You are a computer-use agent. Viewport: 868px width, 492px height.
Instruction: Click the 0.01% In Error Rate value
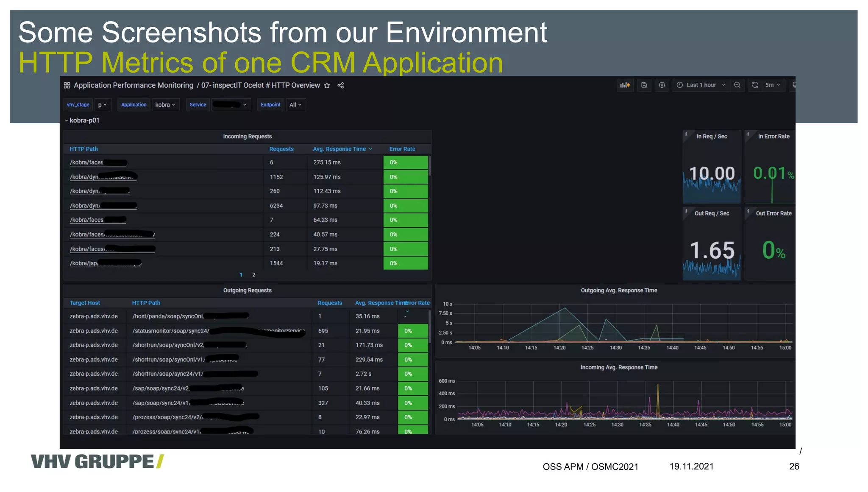[773, 173]
